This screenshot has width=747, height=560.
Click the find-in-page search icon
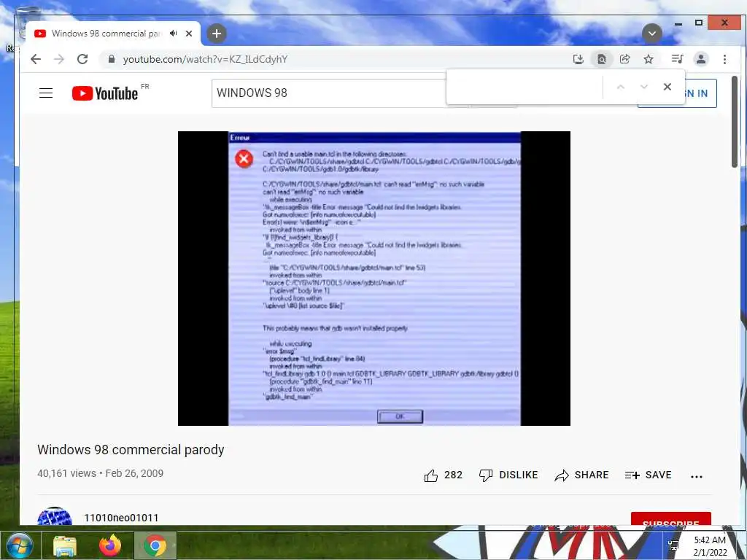click(602, 59)
